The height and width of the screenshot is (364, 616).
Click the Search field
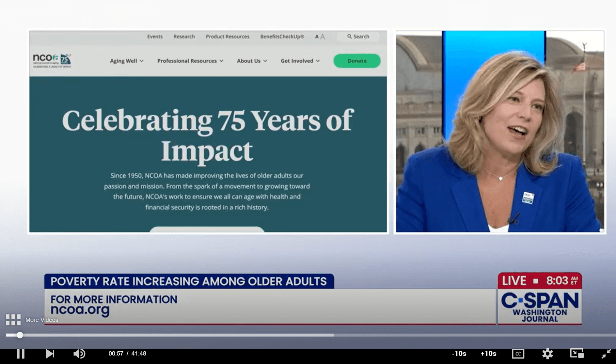coord(358,37)
